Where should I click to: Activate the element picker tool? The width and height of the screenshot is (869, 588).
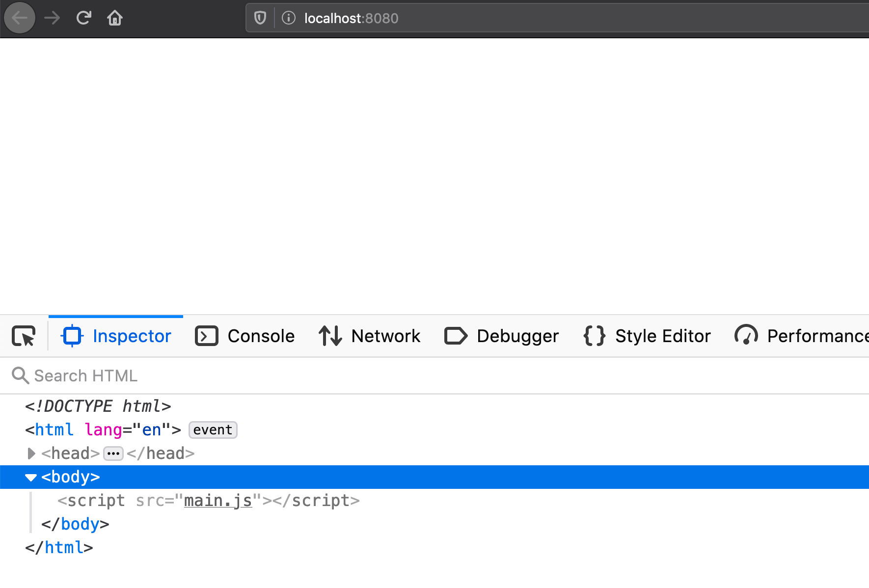(24, 336)
